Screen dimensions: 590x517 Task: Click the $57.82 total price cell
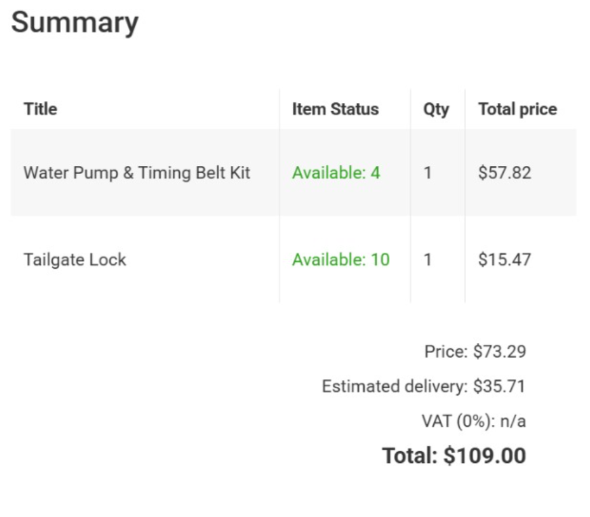[505, 173]
